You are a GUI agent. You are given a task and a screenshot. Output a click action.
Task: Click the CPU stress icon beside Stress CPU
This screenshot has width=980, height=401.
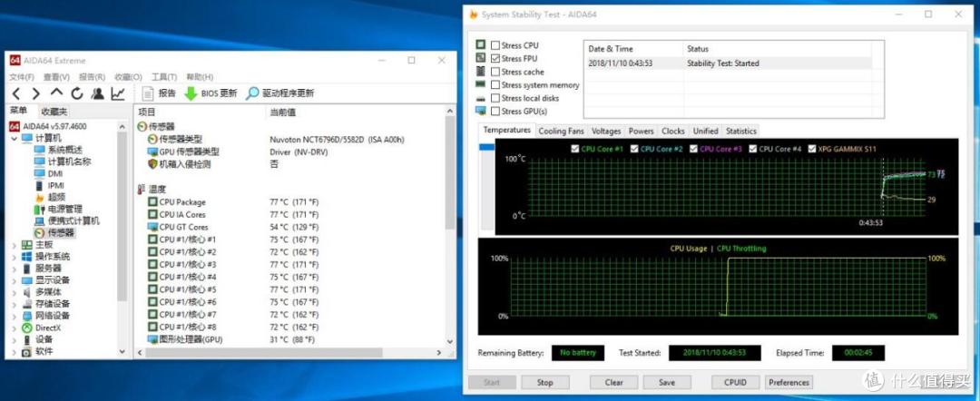point(481,45)
